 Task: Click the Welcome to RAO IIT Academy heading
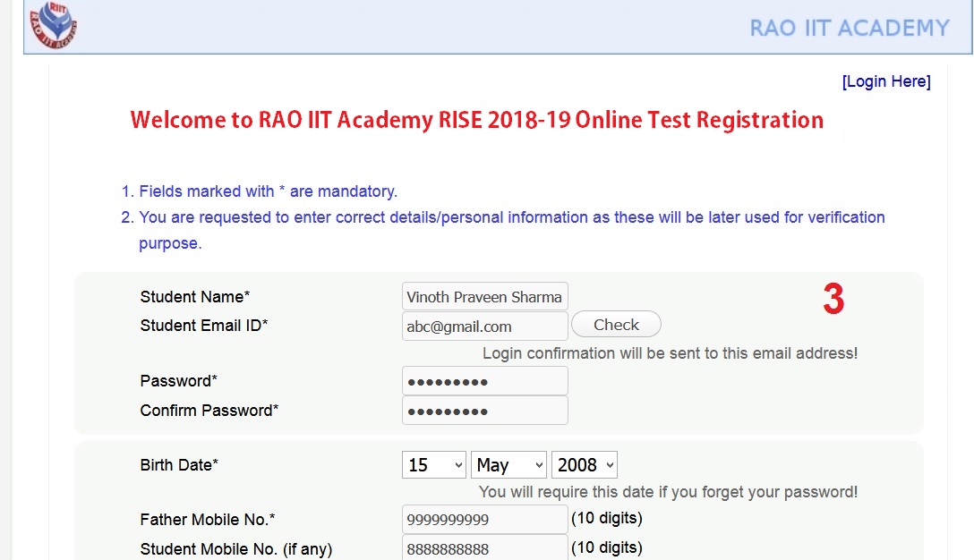(x=477, y=120)
